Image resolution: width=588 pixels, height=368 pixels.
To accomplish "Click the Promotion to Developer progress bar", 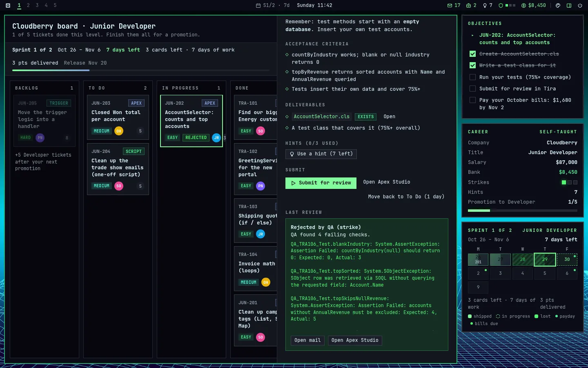I will (x=523, y=211).
